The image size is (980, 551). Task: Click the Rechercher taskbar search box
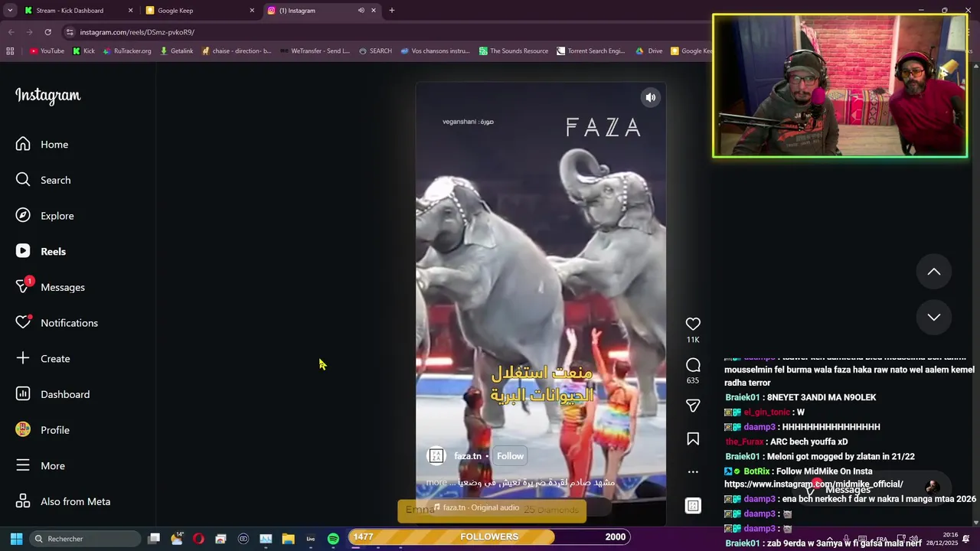pyautogui.click(x=85, y=539)
